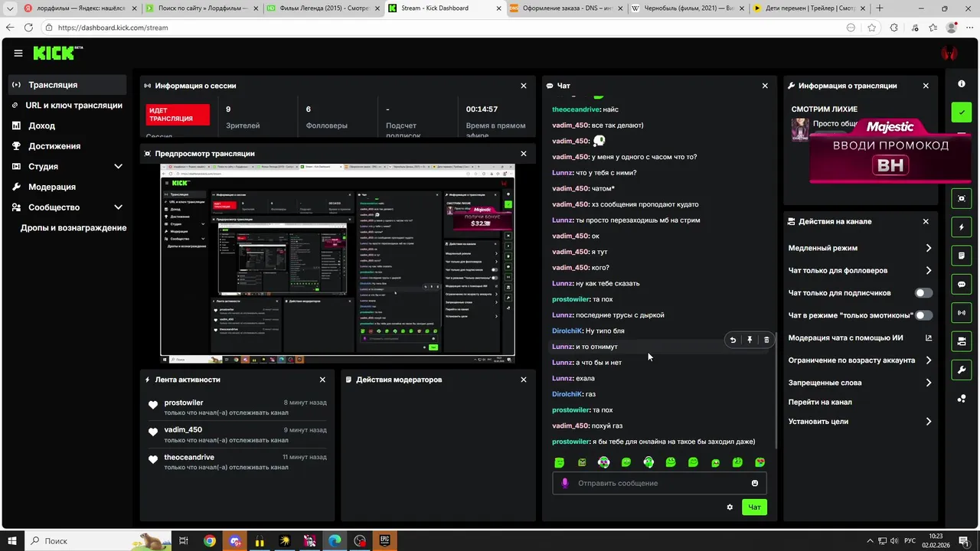980x551 pixels.
Task: Pin the hovered chat message
Action: pos(750,340)
